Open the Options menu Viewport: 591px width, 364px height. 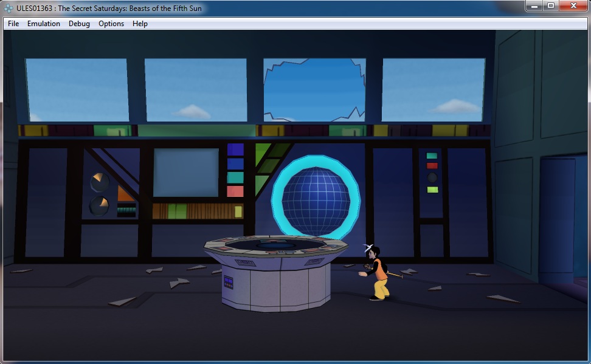click(111, 24)
